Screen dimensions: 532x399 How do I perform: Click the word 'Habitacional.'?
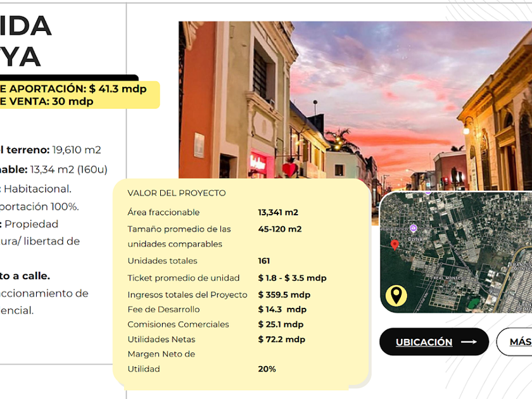(x=37, y=189)
